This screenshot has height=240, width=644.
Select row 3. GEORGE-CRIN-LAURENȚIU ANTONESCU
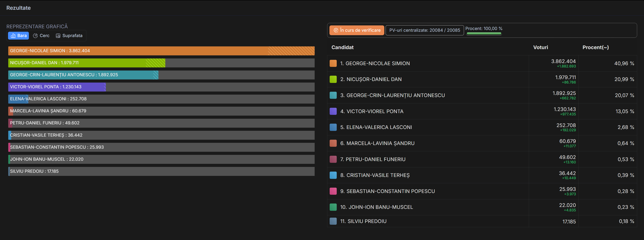pos(482,95)
